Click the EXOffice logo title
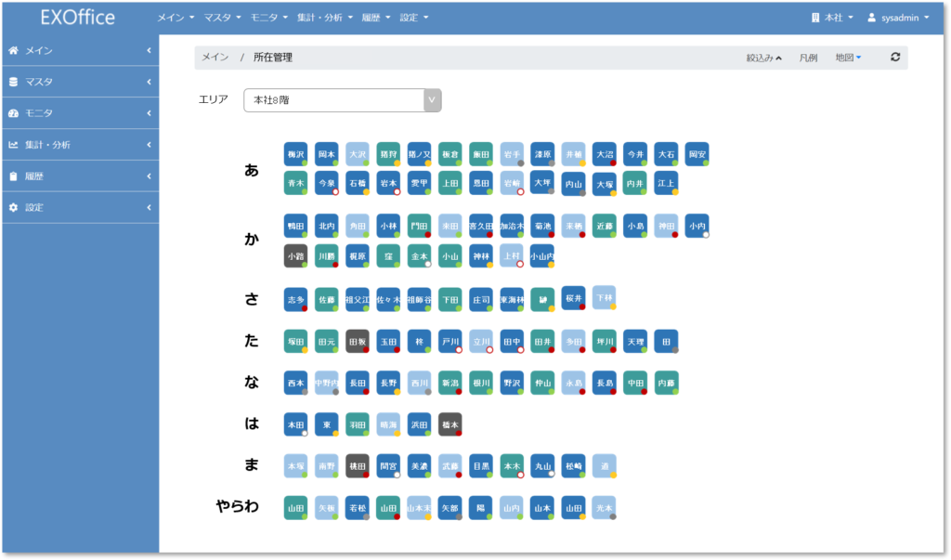Viewport: 951px width, 560px height. (x=78, y=18)
